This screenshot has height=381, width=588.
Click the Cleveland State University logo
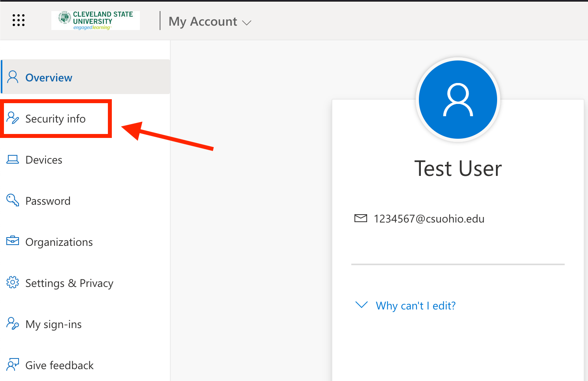click(95, 20)
